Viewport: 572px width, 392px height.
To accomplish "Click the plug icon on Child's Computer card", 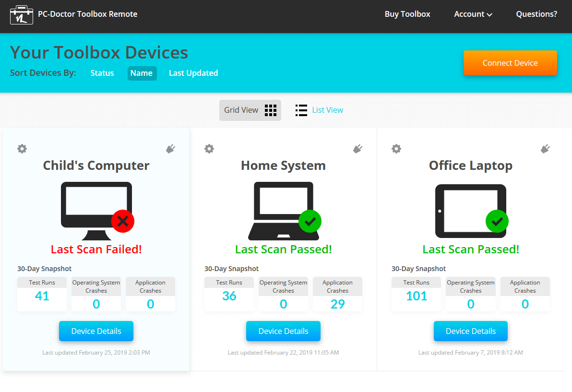I will pyautogui.click(x=170, y=149).
